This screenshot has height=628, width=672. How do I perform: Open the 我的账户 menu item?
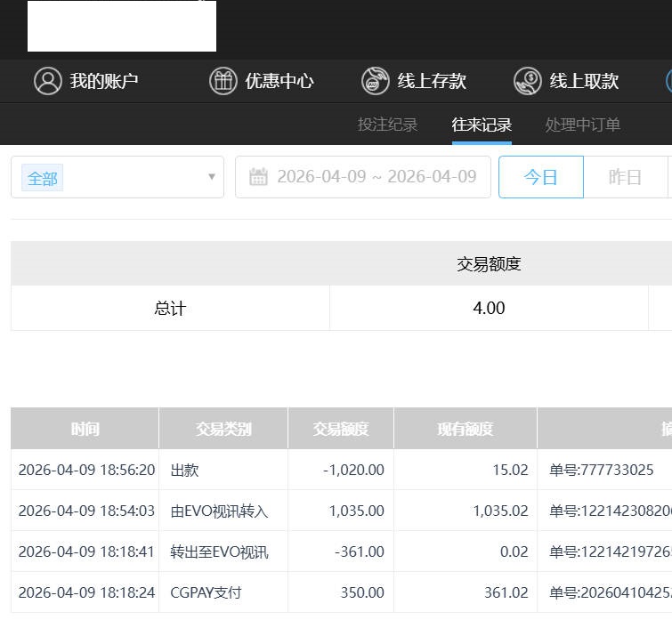pyautogui.click(x=104, y=81)
